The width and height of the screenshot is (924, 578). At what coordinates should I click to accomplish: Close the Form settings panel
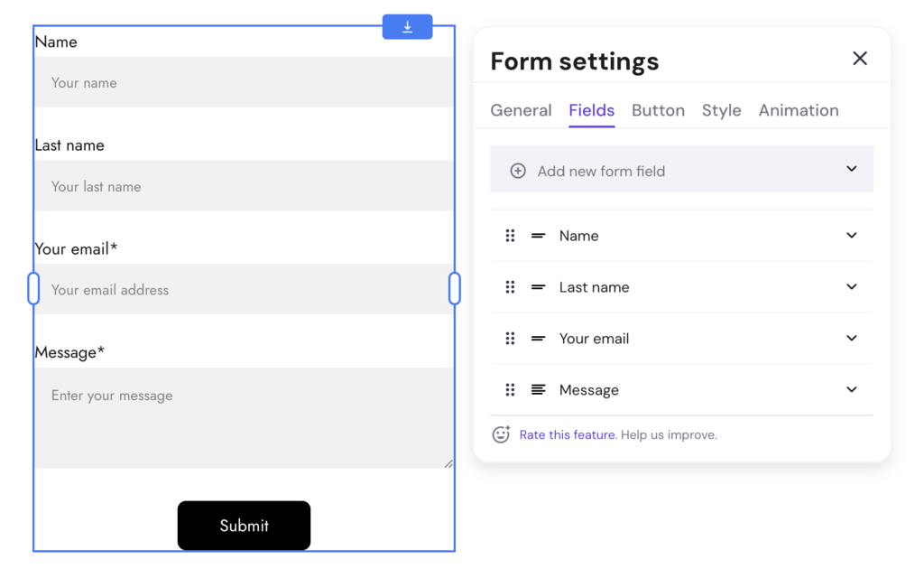[x=859, y=58]
